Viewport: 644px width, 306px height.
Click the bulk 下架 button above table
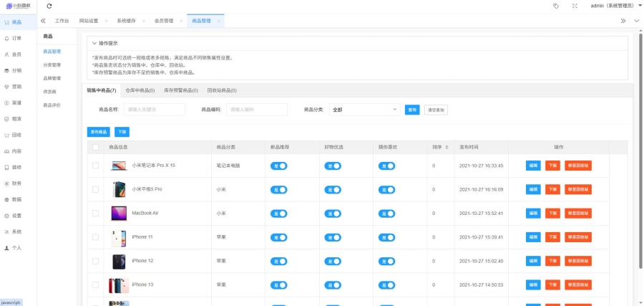click(x=122, y=132)
